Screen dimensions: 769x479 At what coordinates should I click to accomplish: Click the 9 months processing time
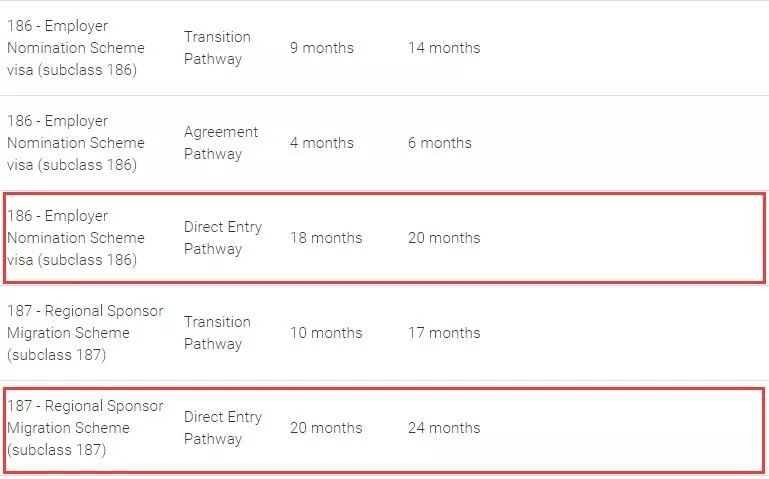click(x=321, y=48)
